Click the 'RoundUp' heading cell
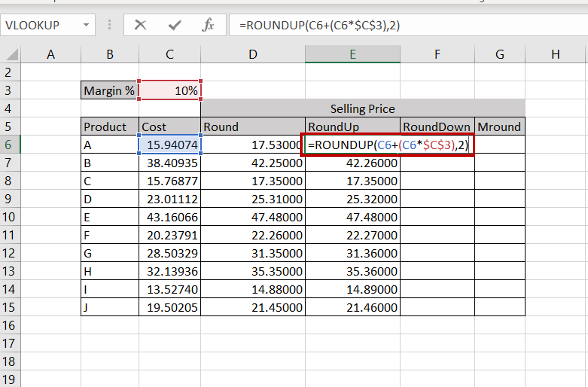 352,126
